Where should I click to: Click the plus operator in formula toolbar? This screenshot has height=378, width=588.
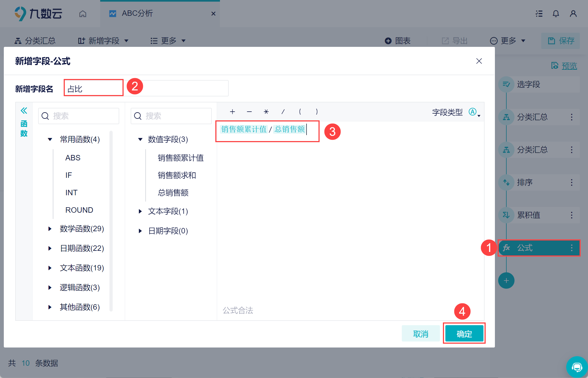click(x=232, y=112)
